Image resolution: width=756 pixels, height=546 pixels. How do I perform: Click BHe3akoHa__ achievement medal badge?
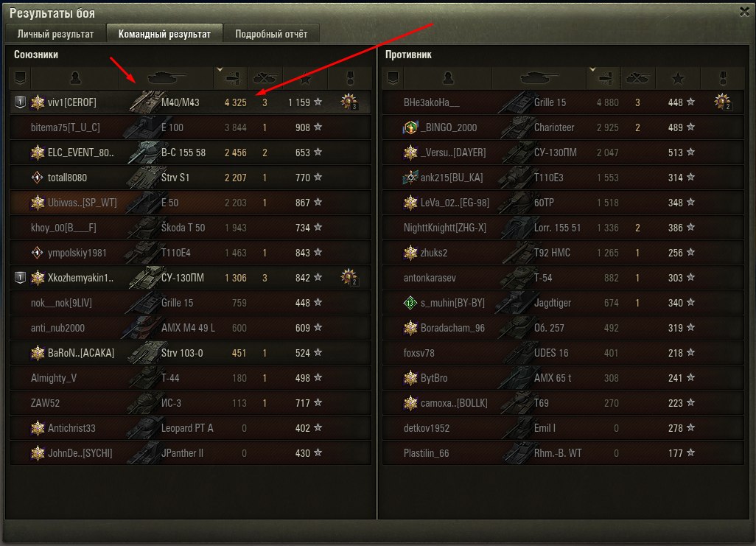(722, 102)
